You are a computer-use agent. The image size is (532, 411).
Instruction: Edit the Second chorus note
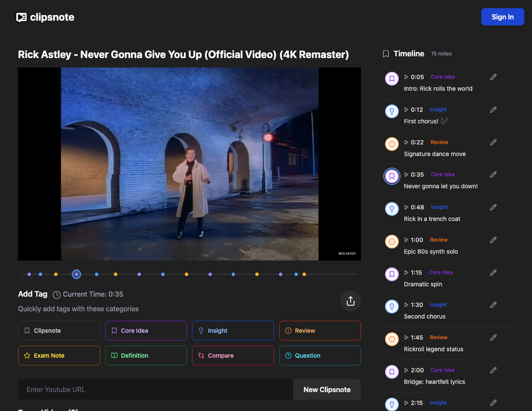(493, 305)
